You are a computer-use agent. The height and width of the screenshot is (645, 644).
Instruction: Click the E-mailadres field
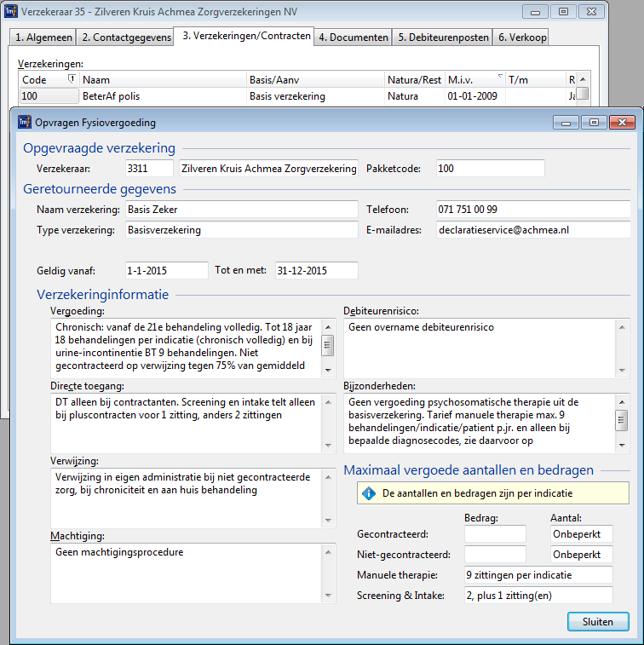(533, 230)
